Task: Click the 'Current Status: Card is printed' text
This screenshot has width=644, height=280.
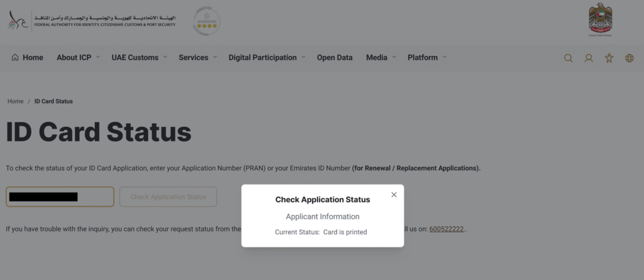Action: click(321, 232)
